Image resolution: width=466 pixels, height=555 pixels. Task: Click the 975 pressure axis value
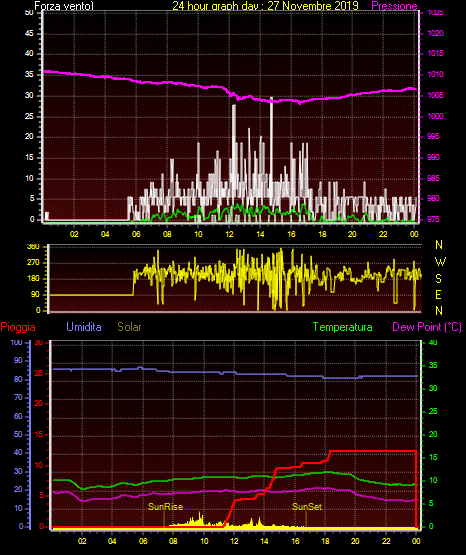tap(433, 219)
